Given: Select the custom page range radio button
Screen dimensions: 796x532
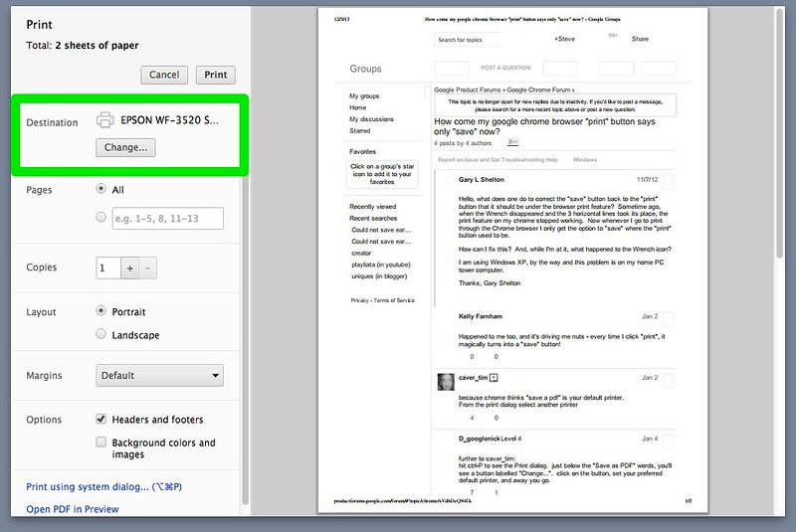Looking at the screenshot, I should coord(101,217).
